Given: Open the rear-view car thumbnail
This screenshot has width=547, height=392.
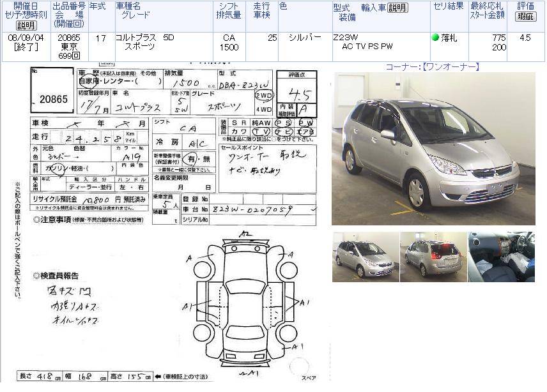Looking at the screenshot, I should coord(433,257).
